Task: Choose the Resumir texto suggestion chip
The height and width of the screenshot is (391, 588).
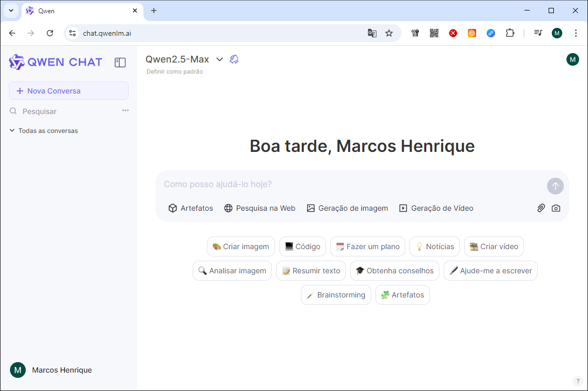Action: pos(311,271)
